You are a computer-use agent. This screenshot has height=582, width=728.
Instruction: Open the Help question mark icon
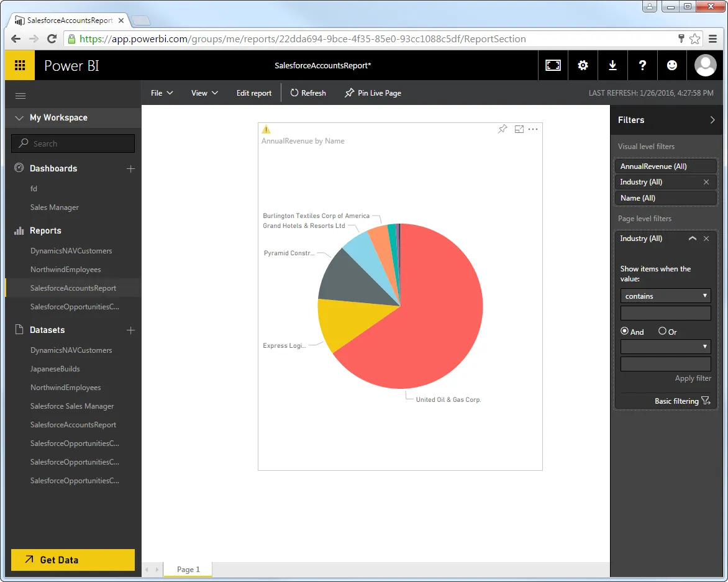point(642,65)
